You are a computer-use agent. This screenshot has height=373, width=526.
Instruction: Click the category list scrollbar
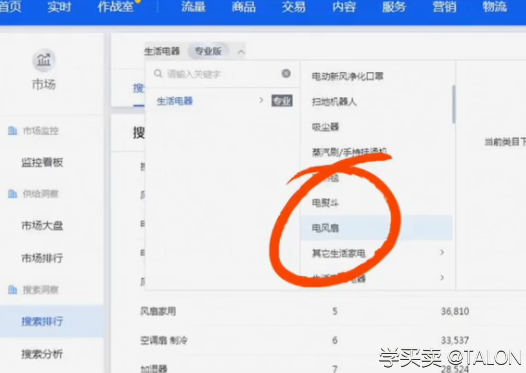(x=454, y=104)
